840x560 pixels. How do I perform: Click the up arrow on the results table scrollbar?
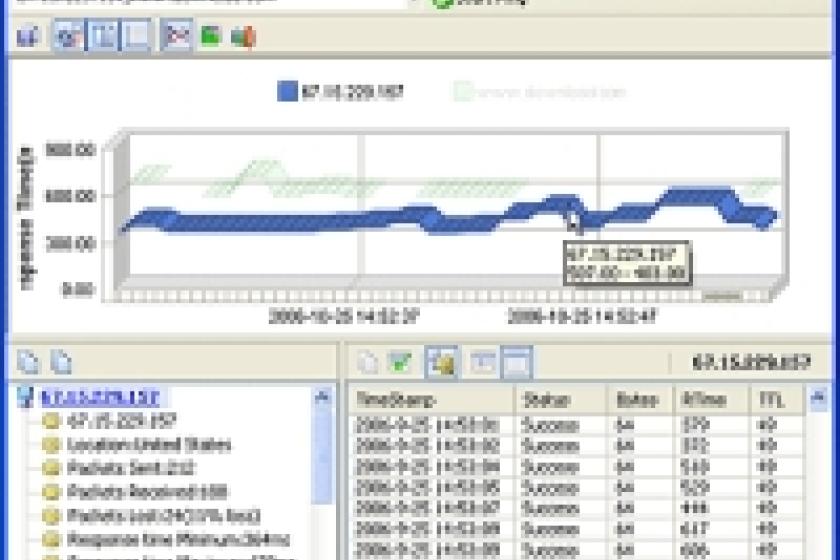[819, 398]
